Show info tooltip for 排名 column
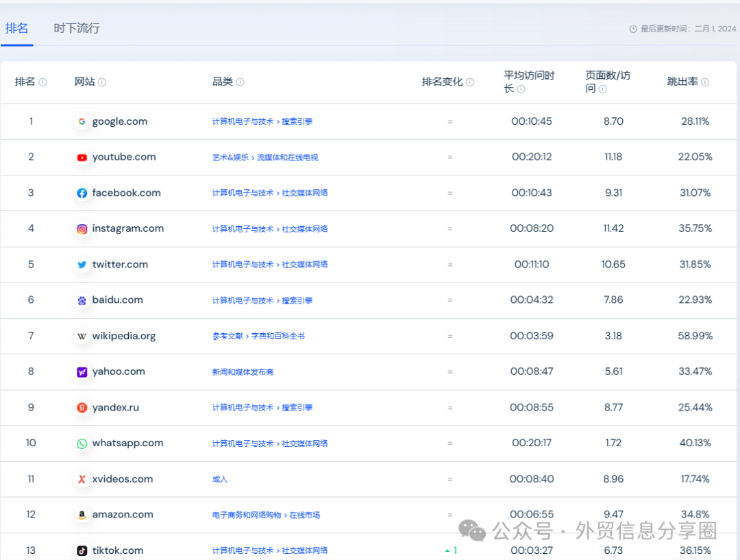The image size is (740, 560). pyautogui.click(x=42, y=82)
